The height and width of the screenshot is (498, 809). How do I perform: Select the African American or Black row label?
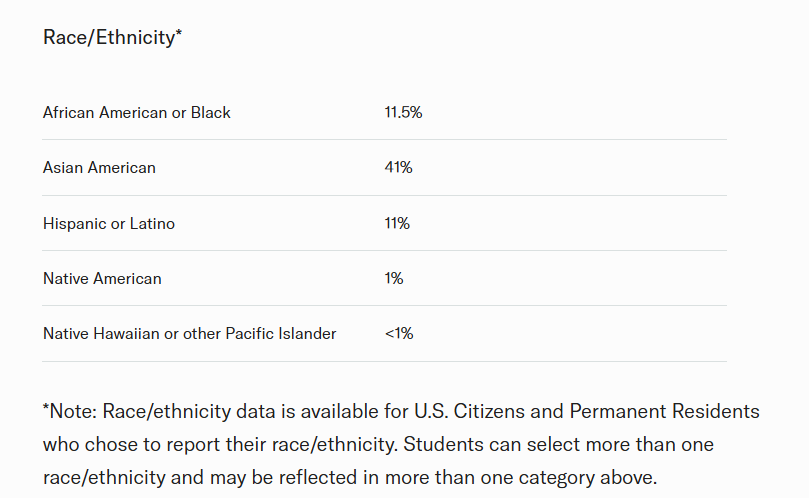click(137, 113)
